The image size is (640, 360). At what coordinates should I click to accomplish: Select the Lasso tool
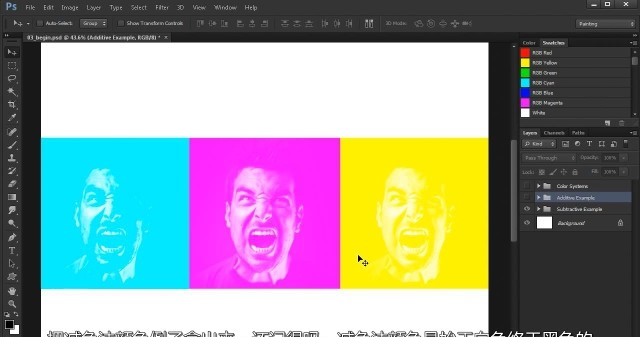coord(12,78)
